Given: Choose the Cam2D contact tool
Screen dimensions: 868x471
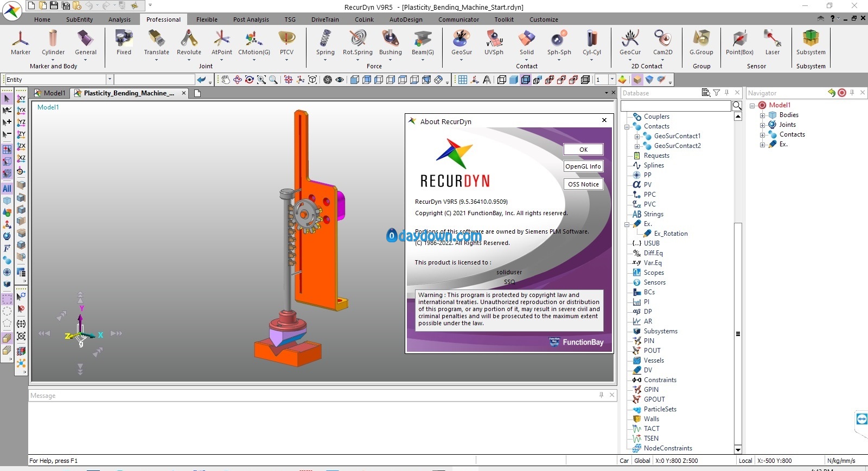Looking at the screenshot, I should [662, 42].
